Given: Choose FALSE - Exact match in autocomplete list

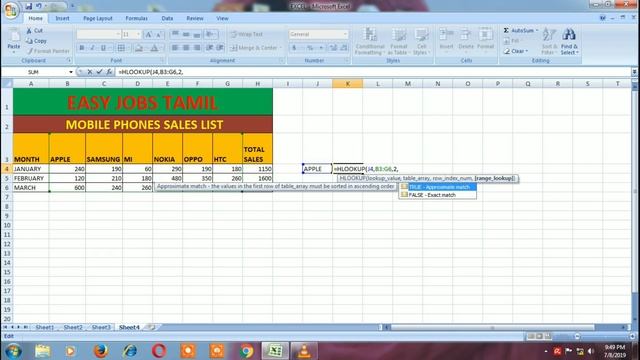Looking at the screenshot, I should click(438, 195).
